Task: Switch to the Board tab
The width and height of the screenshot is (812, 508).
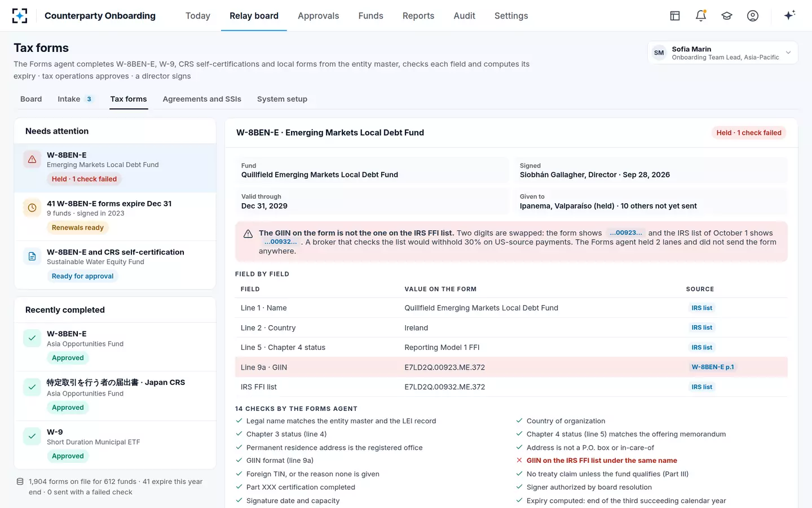Action: (x=31, y=99)
